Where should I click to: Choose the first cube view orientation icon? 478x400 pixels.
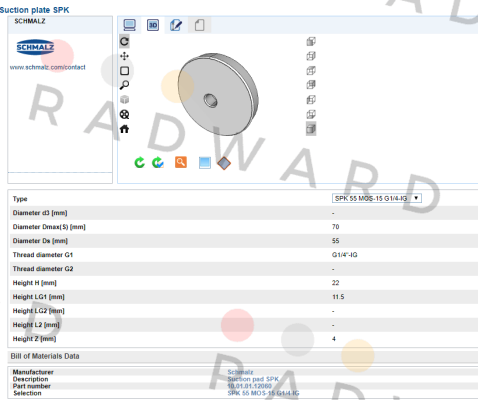pos(311,41)
